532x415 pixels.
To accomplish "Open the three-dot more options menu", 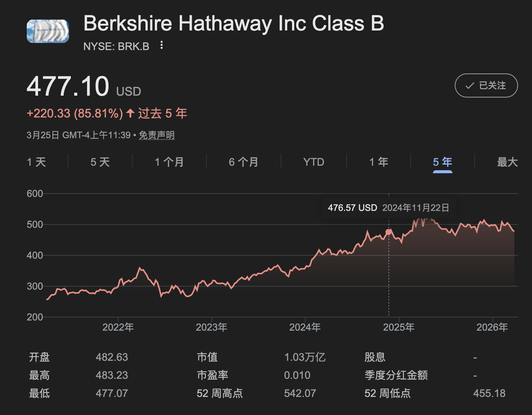I will [x=162, y=46].
